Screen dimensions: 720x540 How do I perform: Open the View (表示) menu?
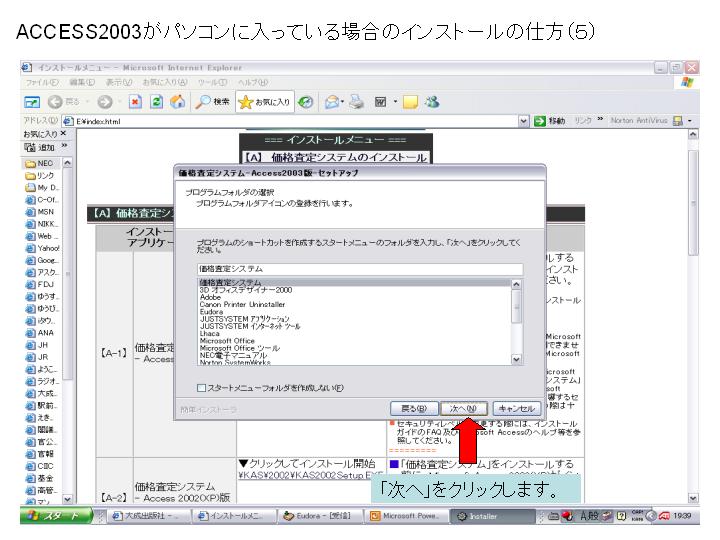coord(118,83)
